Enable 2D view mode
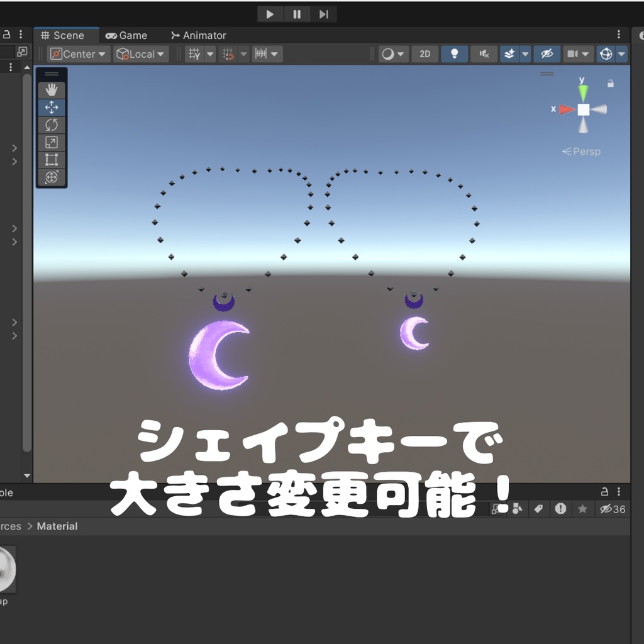Image resolution: width=644 pixels, height=644 pixels. click(425, 54)
